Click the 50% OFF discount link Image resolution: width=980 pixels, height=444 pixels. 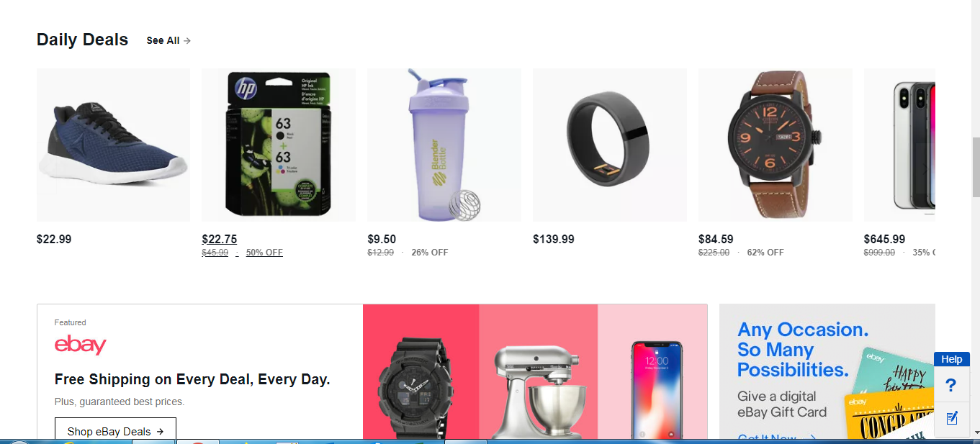click(x=264, y=253)
